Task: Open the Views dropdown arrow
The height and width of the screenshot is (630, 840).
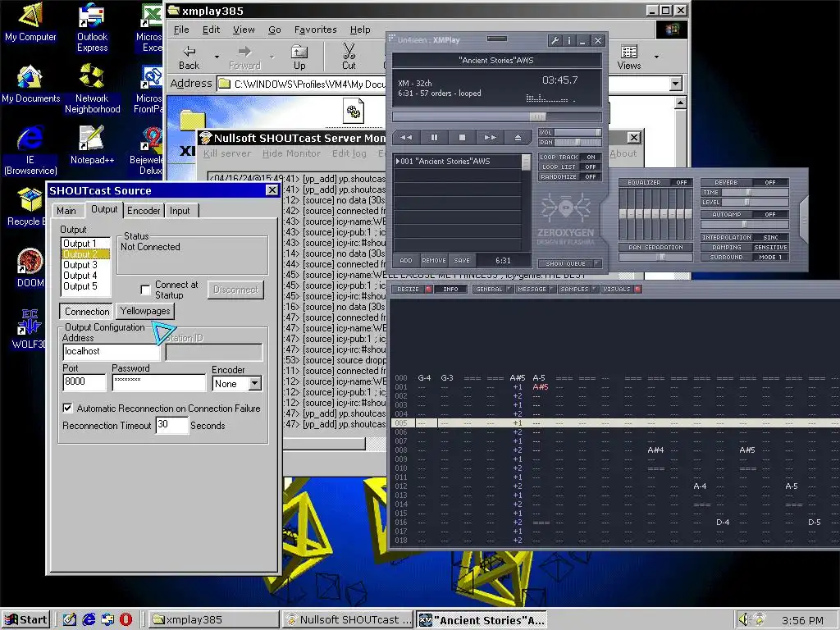Action: click(x=656, y=57)
